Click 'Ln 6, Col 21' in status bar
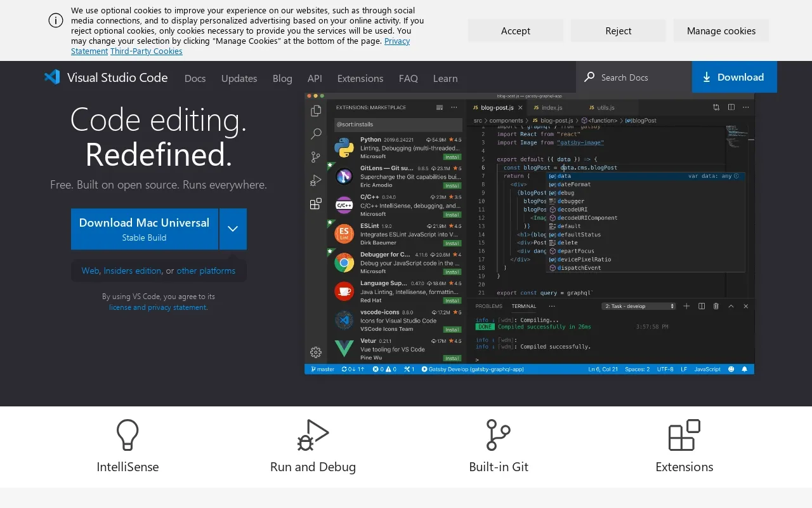This screenshot has width=812, height=508. pos(603,369)
